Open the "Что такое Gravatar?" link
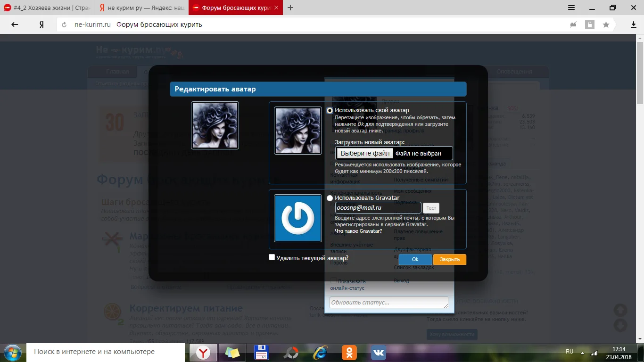 (x=358, y=231)
